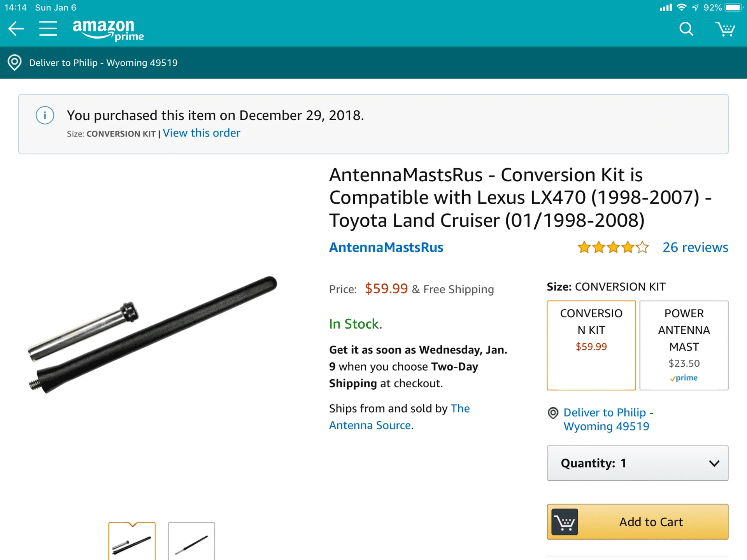Open the hamburger menu
747x560 pixels.
pos(48,29)
